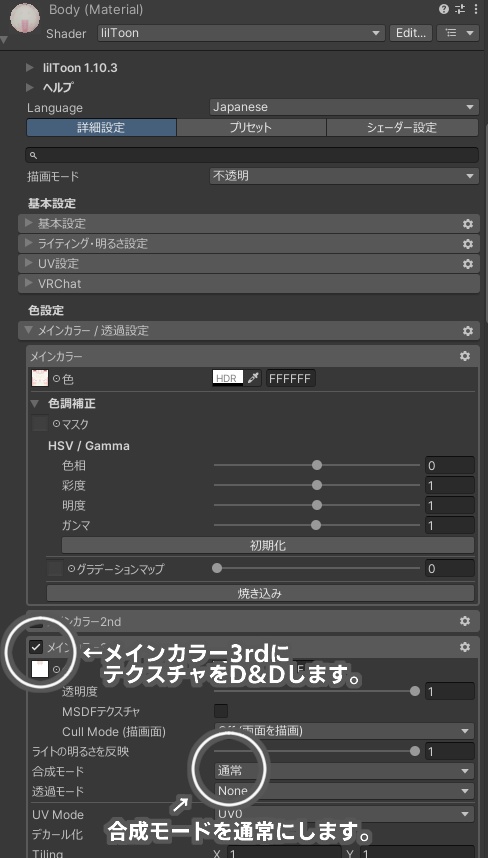The width and height of the screenshot is (488, 858).
Task: Adjust the 明度 slider
Action: click(x=317, y=505)
